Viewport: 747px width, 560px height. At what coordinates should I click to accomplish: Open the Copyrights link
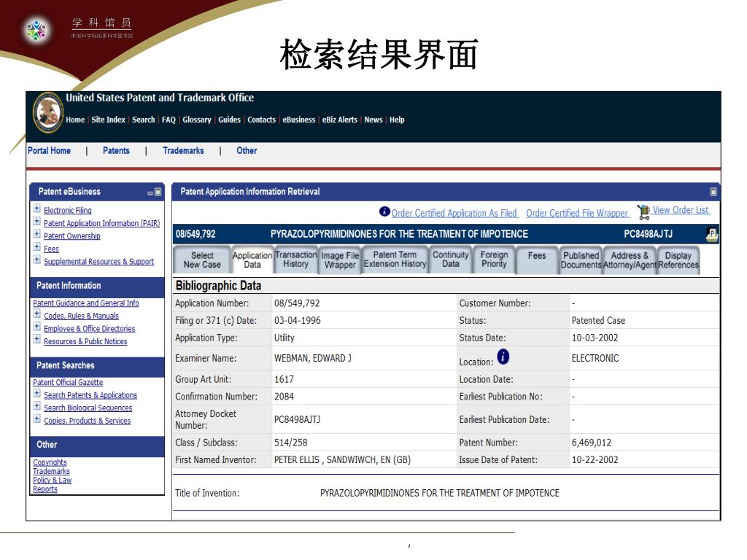click(x=50, y=462)
